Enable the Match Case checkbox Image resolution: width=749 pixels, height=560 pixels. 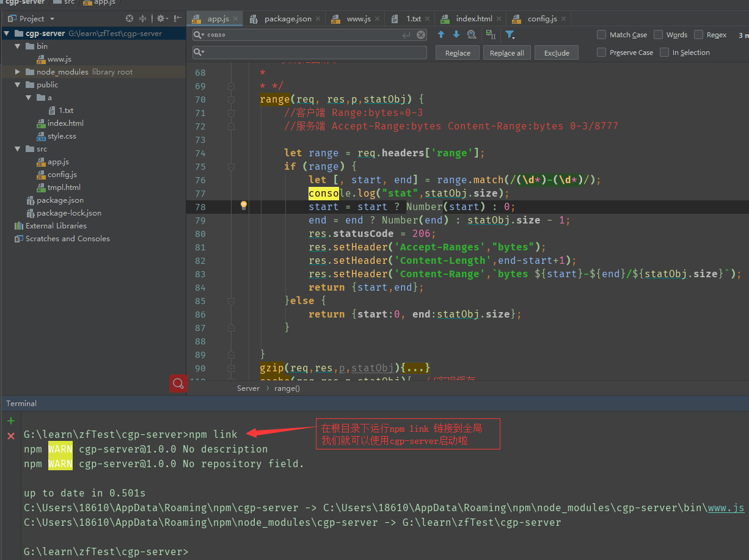click(x=602, y=35)
